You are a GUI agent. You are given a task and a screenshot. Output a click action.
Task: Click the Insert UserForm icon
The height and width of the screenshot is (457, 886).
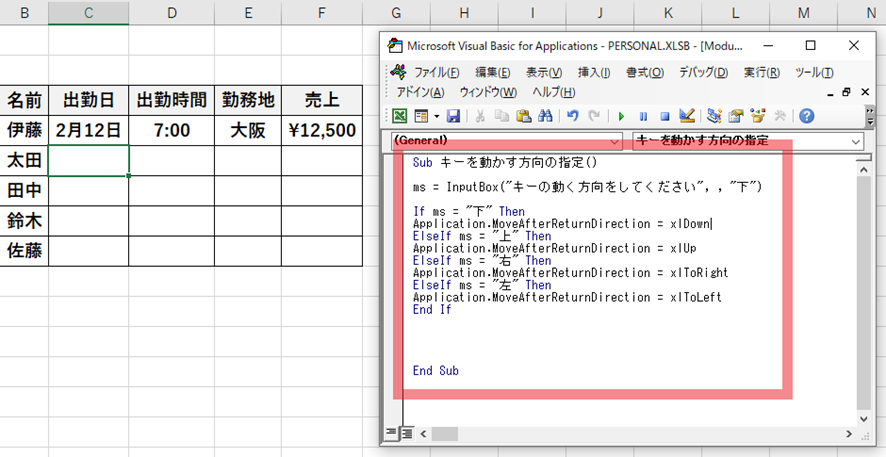click(421, 116)
